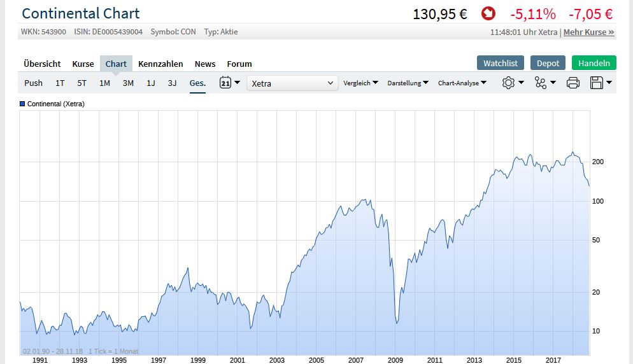This screenshot has height=364, width=633.
Task: Click the Watchlist button
Action: [x=501, y=63]
